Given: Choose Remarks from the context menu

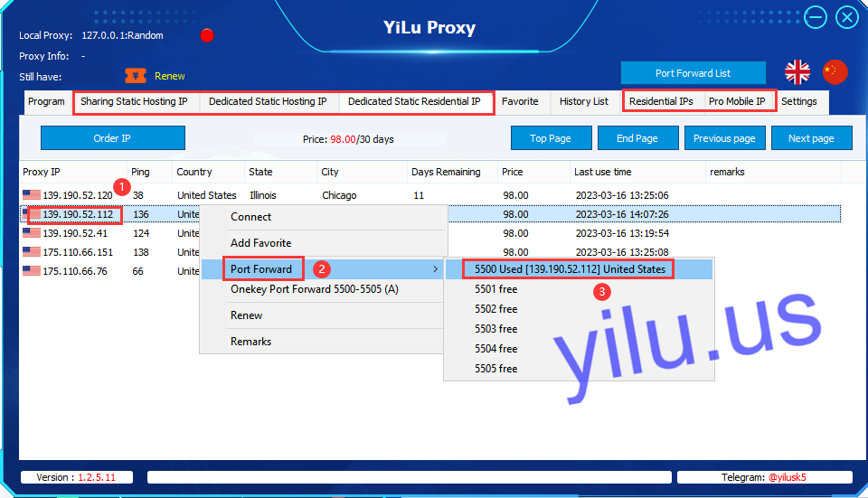Looking at the screenshot, I should coord(324,342).
